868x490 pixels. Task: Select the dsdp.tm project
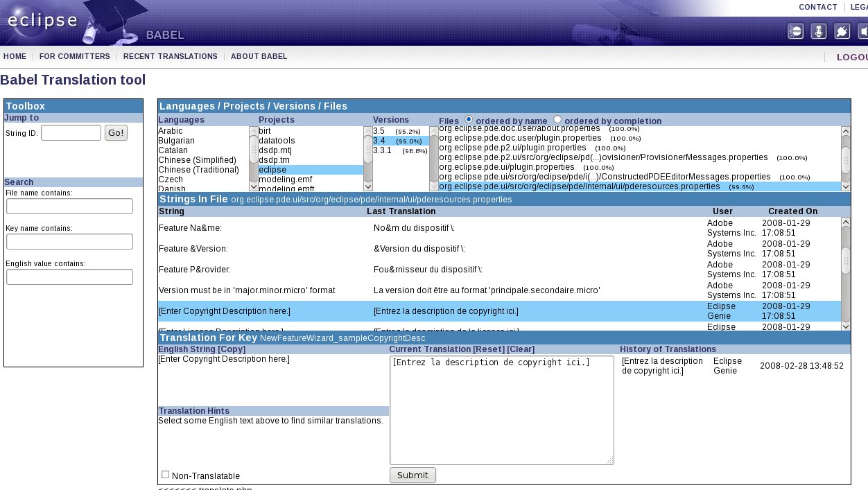311,160
